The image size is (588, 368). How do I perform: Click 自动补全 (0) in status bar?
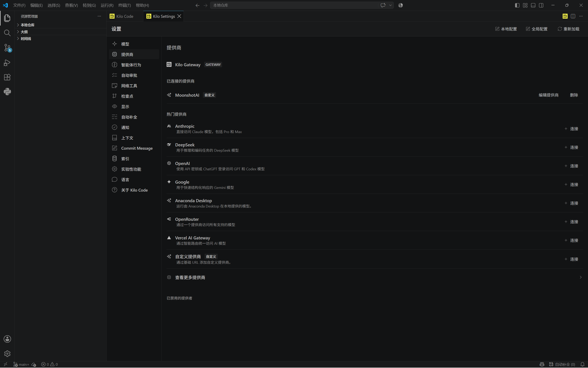562,364
